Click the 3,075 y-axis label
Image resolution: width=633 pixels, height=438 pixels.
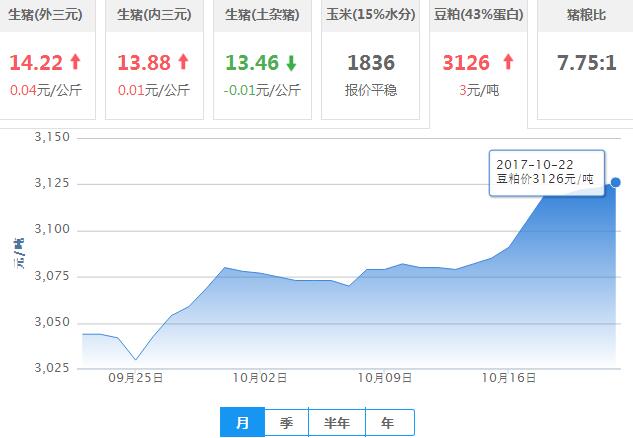[52, 276]
